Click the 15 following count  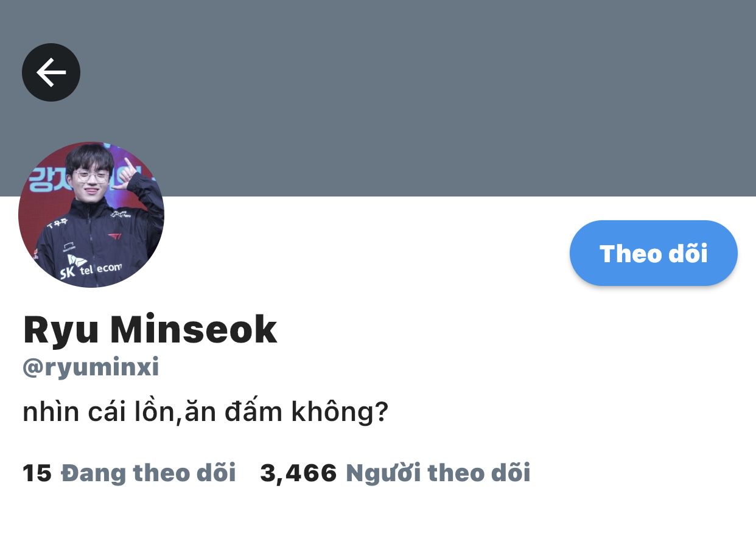pyautogui.click(x=37, y=473)
